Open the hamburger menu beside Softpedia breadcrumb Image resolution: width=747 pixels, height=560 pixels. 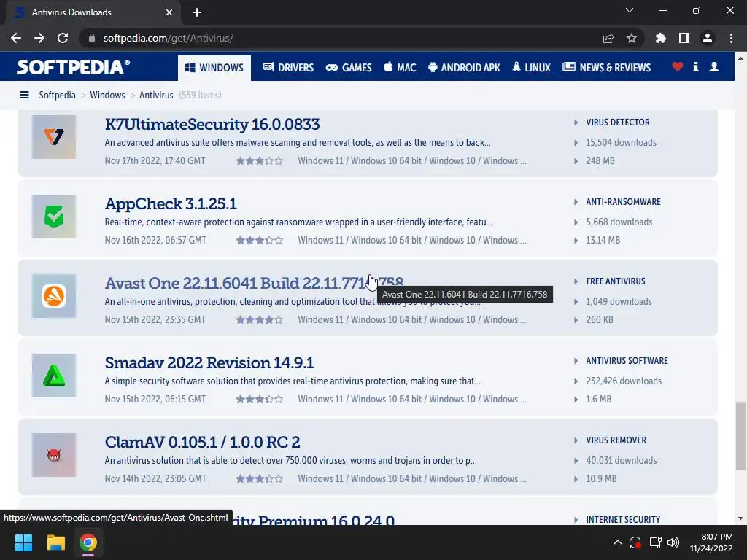24,96
